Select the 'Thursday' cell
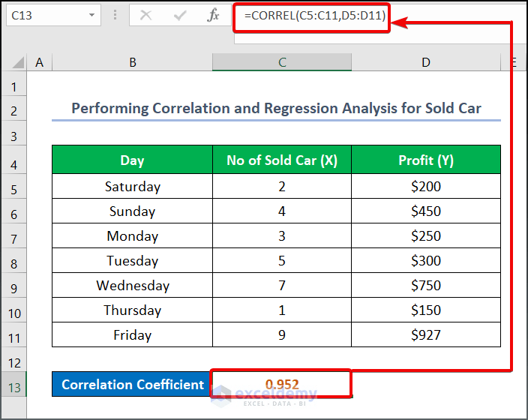 click(132, 310)
